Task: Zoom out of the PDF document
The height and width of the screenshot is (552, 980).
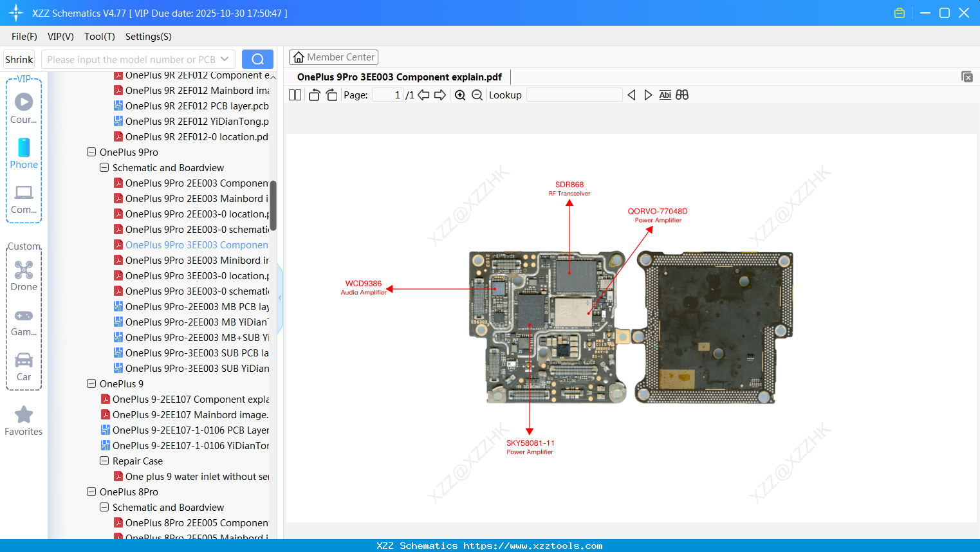Action: 476,95
